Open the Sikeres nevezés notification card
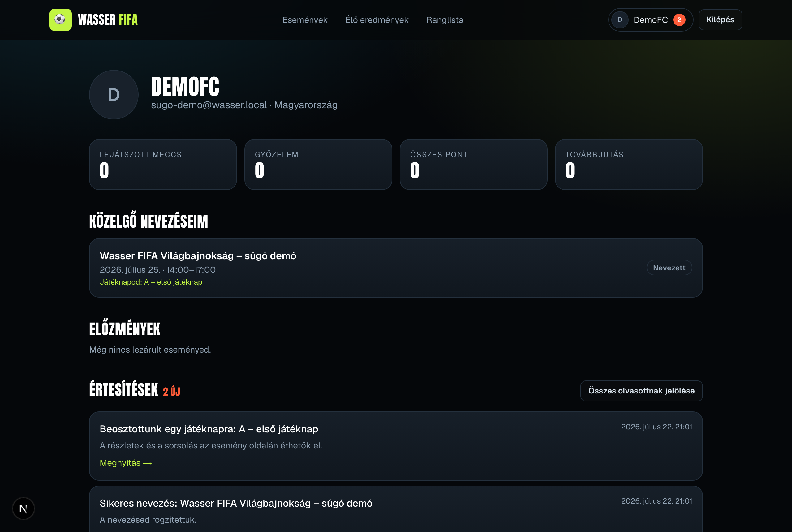This screenshot has height=532, width=792. point(396,509)
